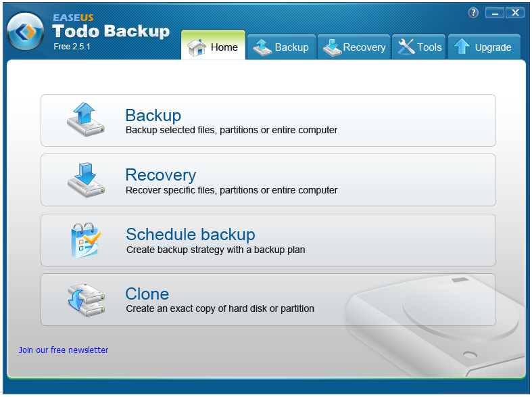The height and width of the screenshot is (397, 532).
Task: Click the house icon on Home tab
Action: [197, 47]
